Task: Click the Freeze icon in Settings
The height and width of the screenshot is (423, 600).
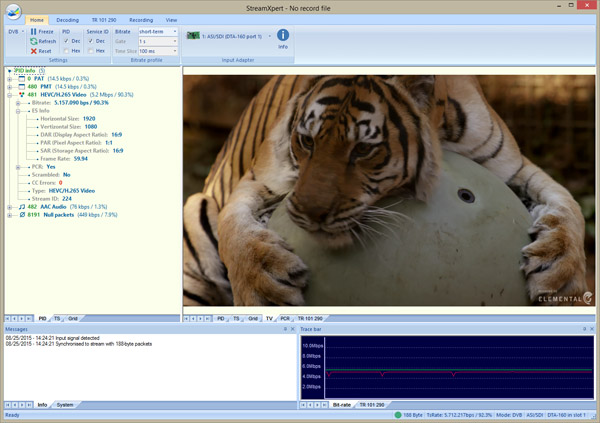Action: point(33,31)
